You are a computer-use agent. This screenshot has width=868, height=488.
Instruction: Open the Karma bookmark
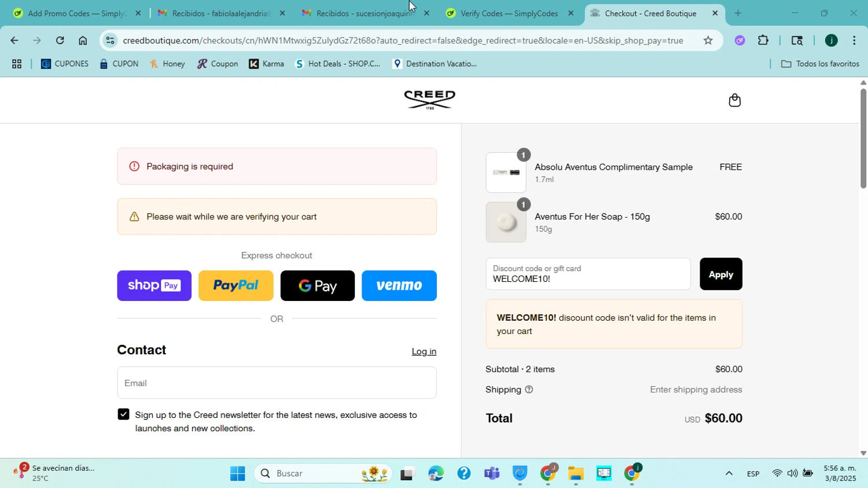pyautogui.click(x=266, y=64)
